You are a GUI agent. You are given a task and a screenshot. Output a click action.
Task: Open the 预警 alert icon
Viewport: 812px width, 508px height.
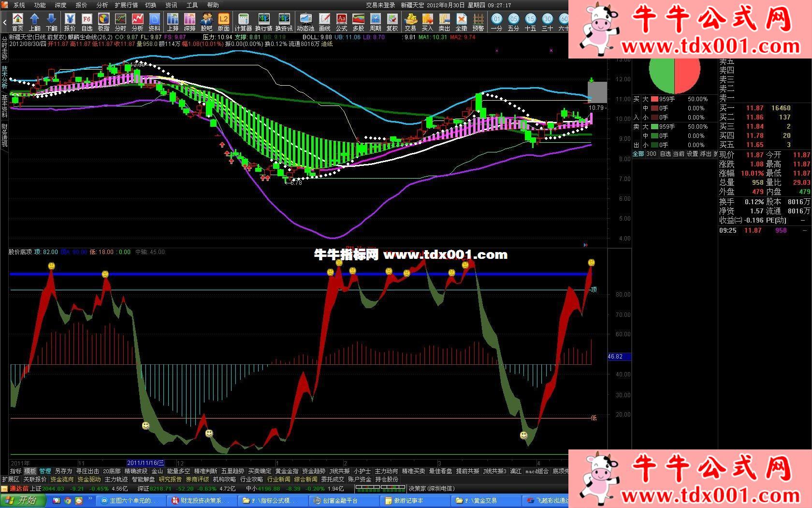tap(478, 22)
